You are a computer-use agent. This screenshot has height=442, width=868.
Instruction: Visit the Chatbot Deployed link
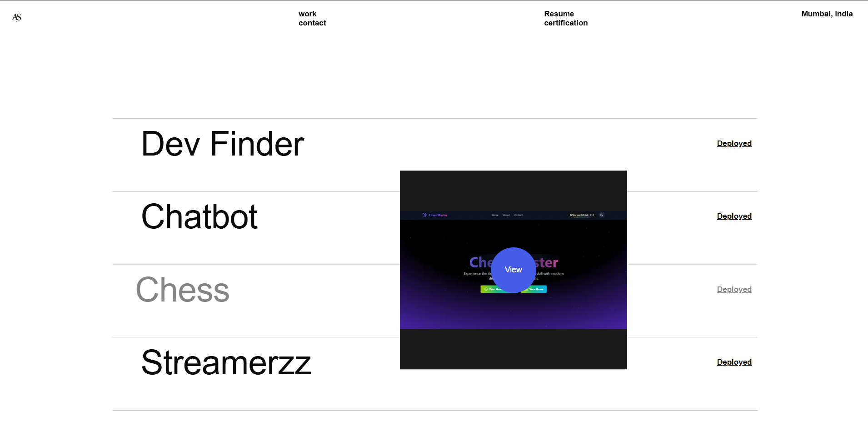(734, 216)
